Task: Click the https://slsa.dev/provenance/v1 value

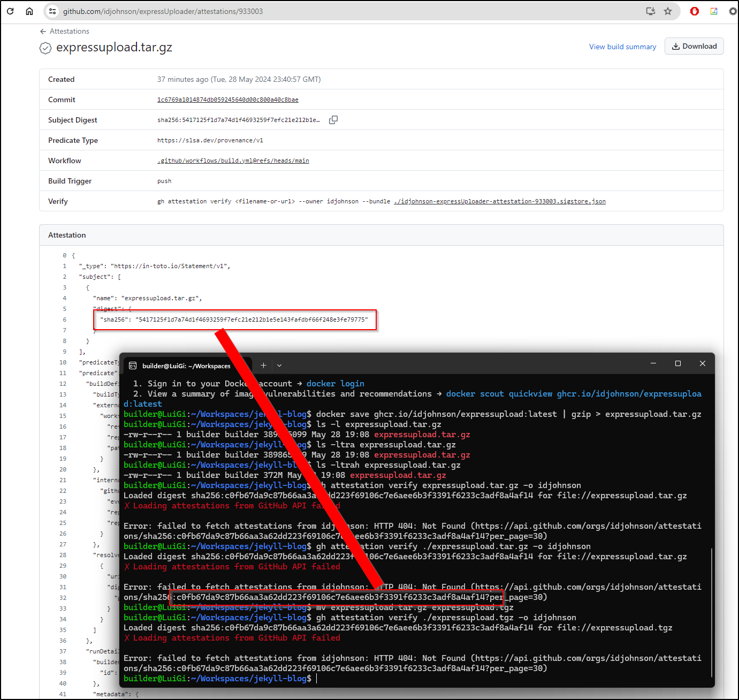Action: tap(210, 140)
